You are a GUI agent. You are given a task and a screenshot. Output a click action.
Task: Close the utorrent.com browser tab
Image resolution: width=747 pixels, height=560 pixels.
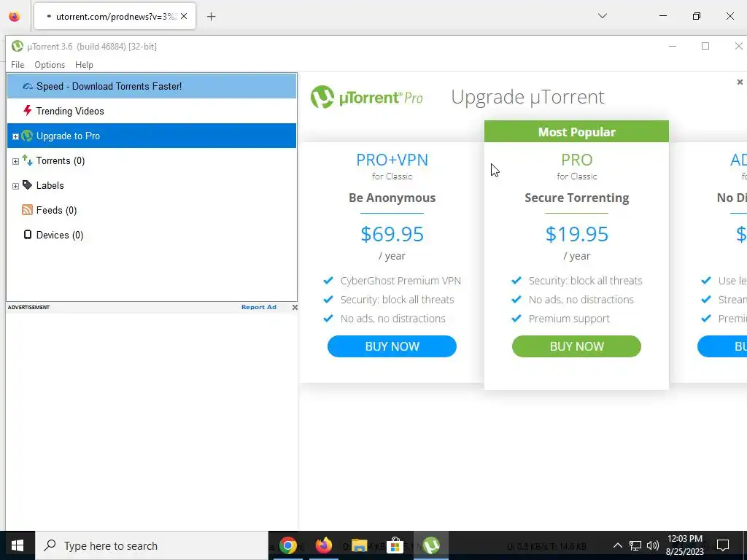click(184, 16)
